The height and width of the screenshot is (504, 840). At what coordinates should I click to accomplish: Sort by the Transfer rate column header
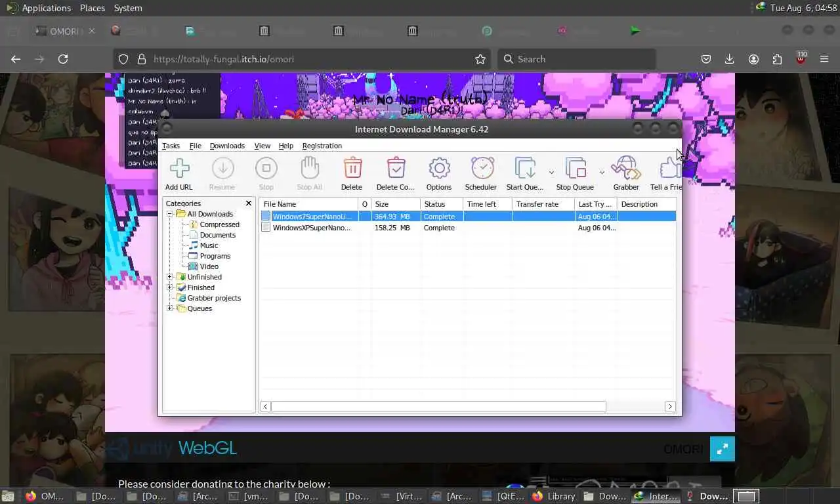tap(543, 204)
